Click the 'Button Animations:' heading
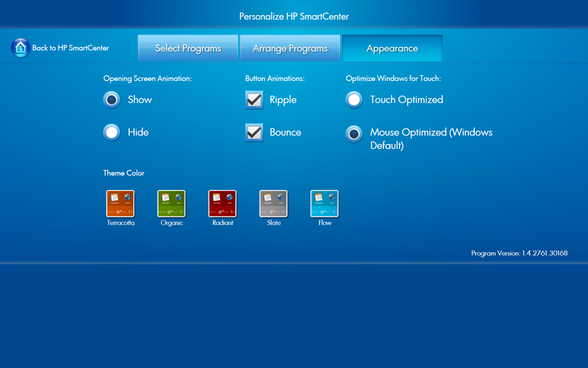 point(275,78)
